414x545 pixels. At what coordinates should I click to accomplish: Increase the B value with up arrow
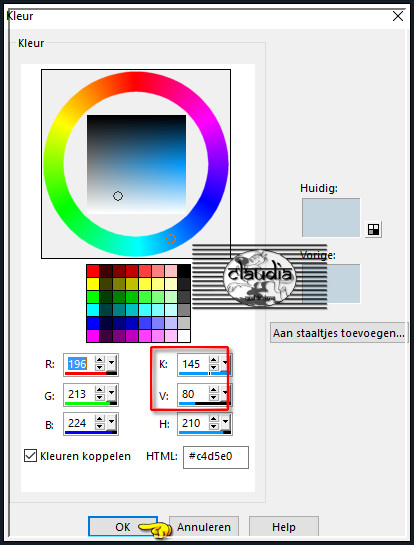tap(99, 419)
